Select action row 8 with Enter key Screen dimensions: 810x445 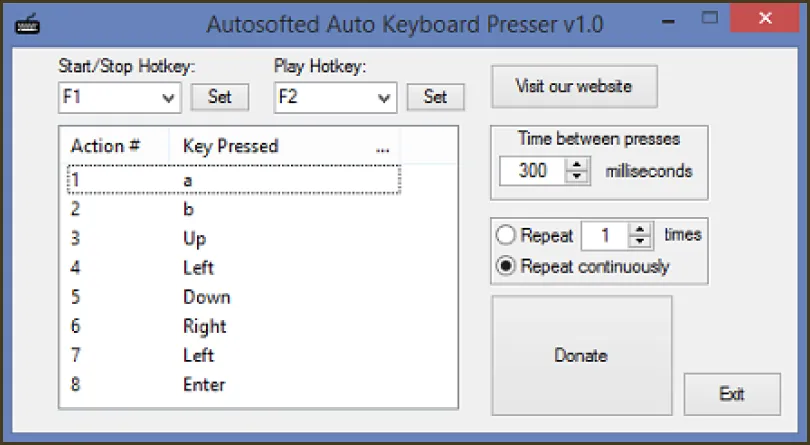204,385
